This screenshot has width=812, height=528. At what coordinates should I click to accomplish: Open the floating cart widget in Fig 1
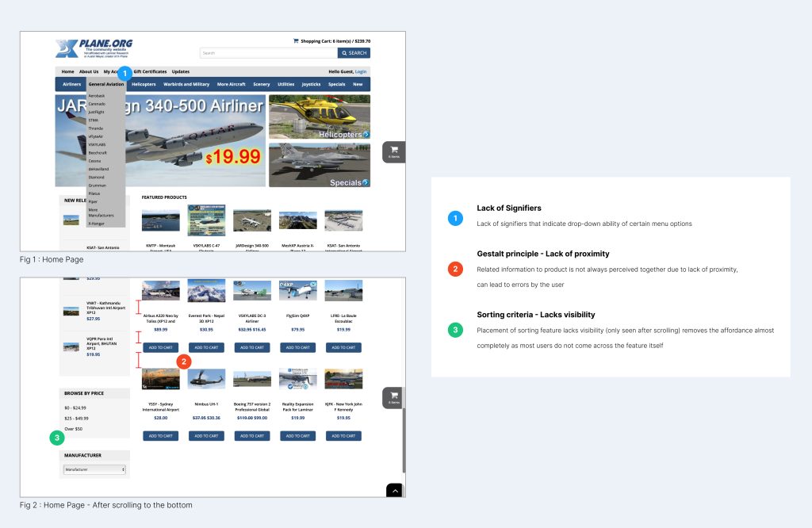(x=394, y=151)
